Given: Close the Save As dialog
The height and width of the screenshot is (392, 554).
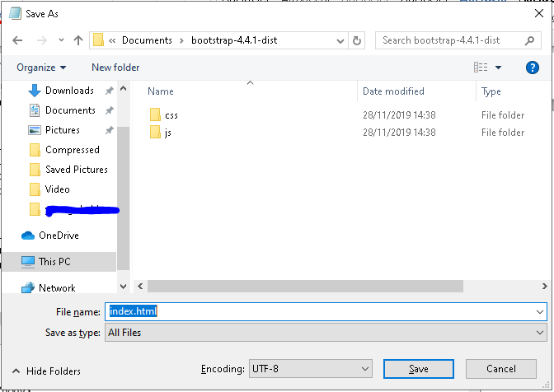Looking at the screenshot, I should coord(539,13).
